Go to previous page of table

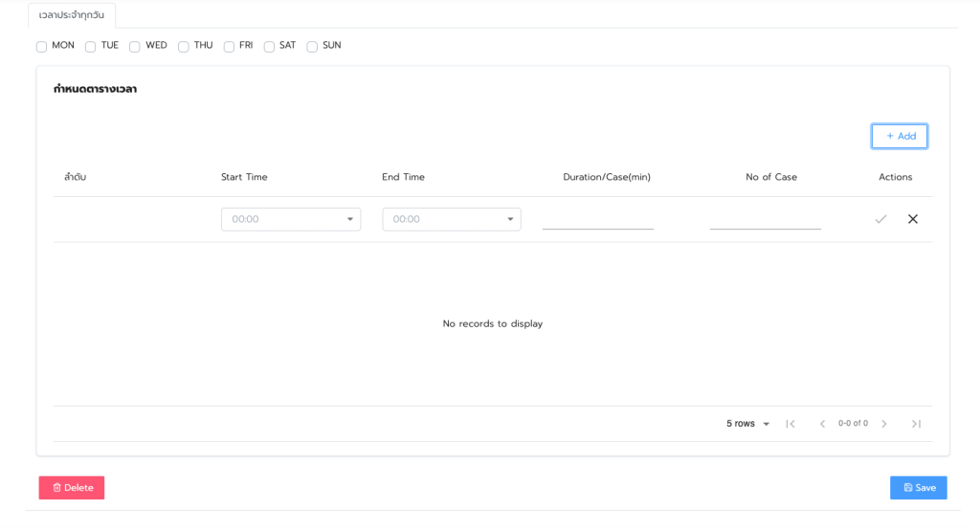coord(821,424)
